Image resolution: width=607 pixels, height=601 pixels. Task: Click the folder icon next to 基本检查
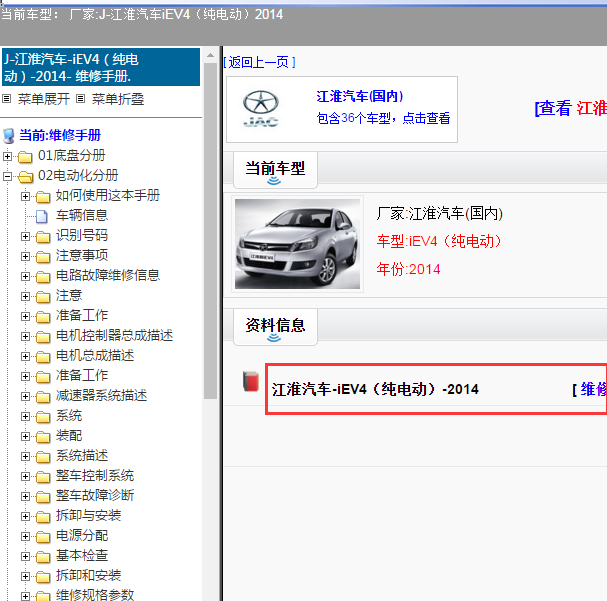point(43,557)
